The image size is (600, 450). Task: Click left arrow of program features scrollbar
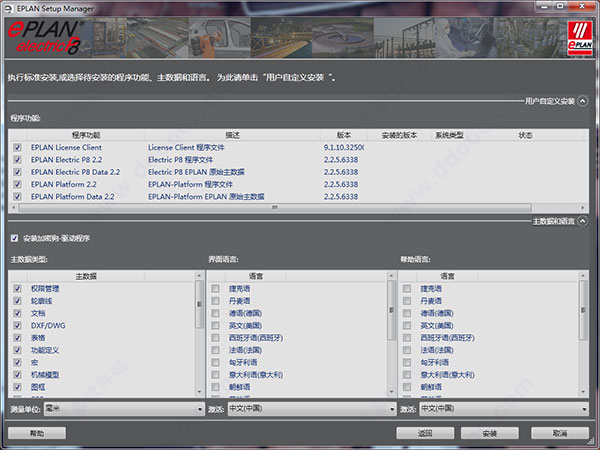13,207
